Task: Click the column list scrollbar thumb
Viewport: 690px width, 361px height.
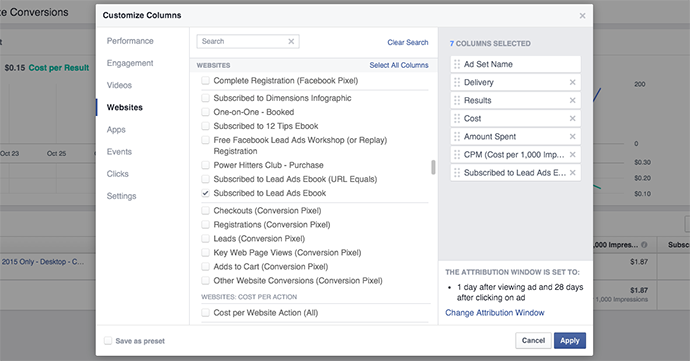Action: (433, 167)
